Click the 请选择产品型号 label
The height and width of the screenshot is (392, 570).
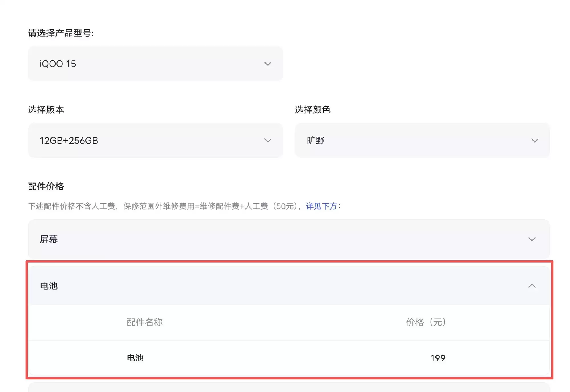pos(61,33)
